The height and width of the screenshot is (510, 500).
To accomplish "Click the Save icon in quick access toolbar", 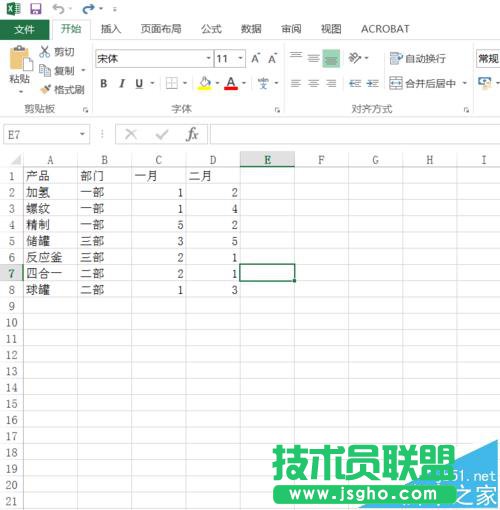I will (36, 9).
